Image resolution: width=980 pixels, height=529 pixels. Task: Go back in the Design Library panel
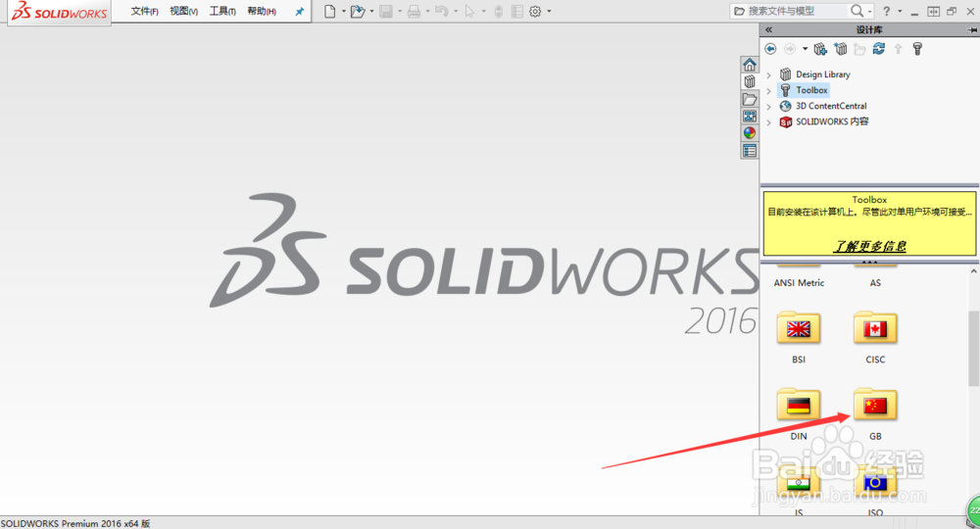point(770,49)
